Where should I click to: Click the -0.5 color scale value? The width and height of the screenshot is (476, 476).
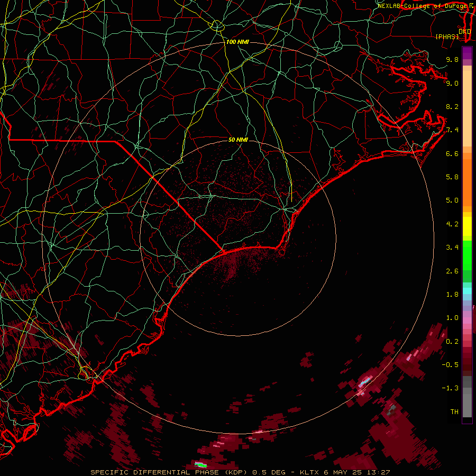tap(450, 365)
